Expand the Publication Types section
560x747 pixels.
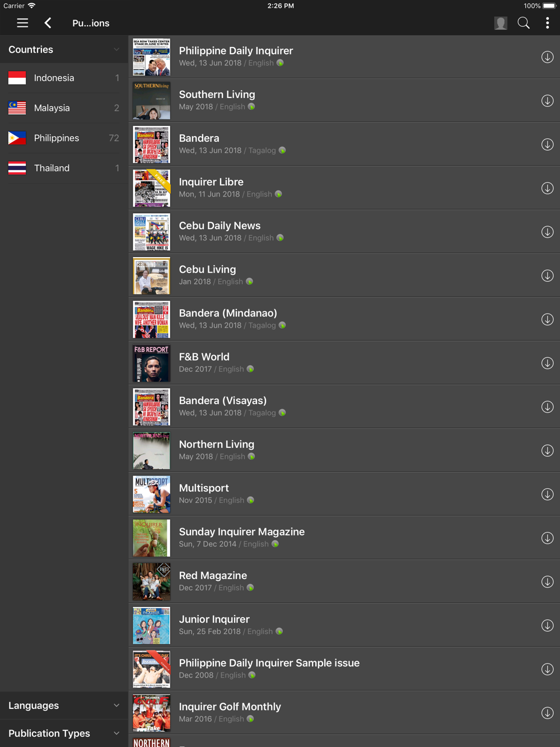click(64, 733)
